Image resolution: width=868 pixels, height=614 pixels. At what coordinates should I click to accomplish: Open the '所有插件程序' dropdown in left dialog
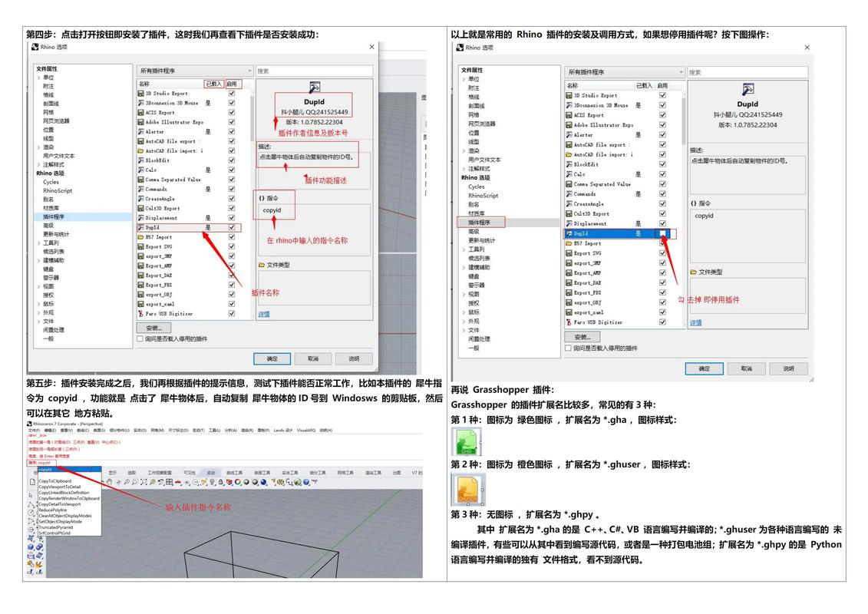pyautogui.click(x=194, y=71)
